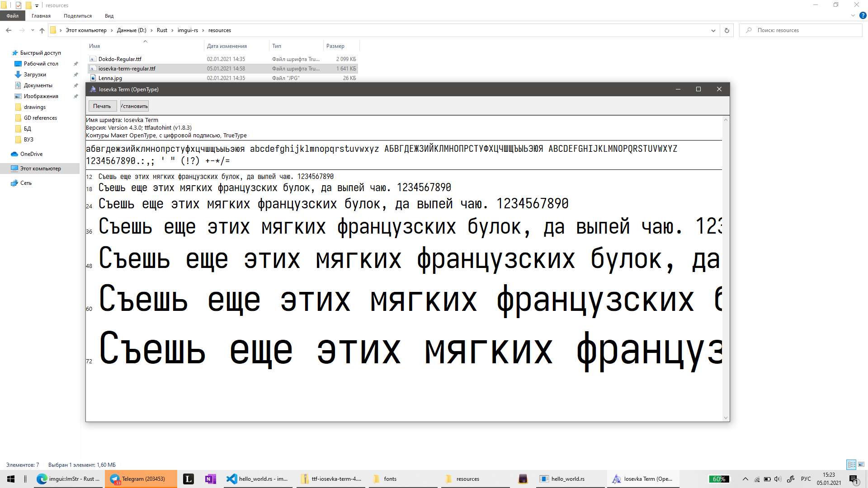Expand the chevron after Rust in breadcrumb
Image resolution: width=868 pixels, height=488 pixels.
pyautogui.click(x=172, y=30)
